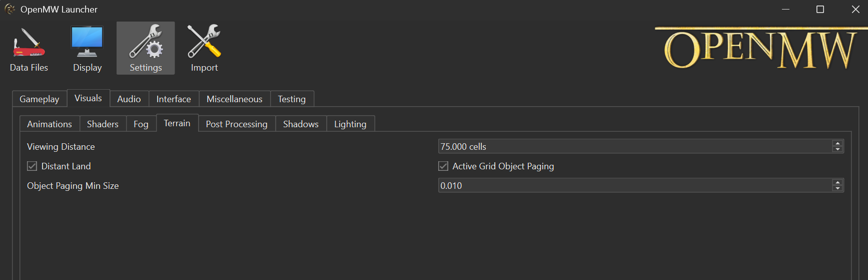Open the Display section monitor icon

pyautogui.click(x=87, y=42)
